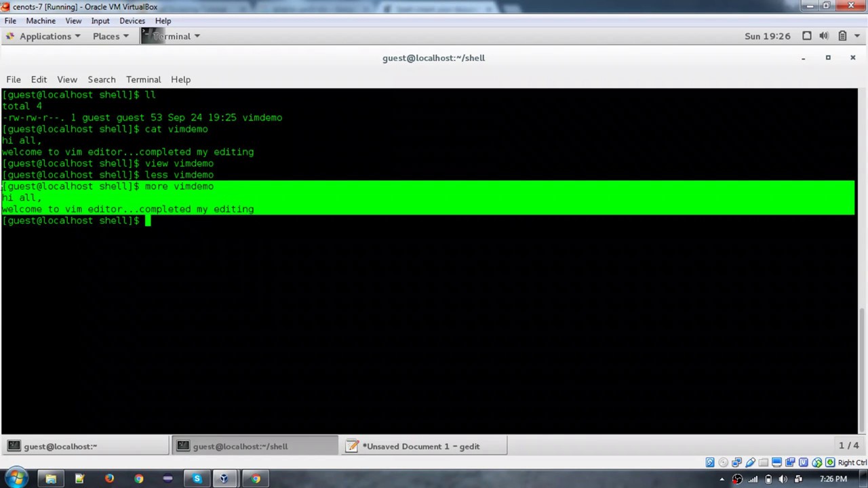Launch Firefox from the Windows taskbar
868x488 pixels.
click(109, 479)
